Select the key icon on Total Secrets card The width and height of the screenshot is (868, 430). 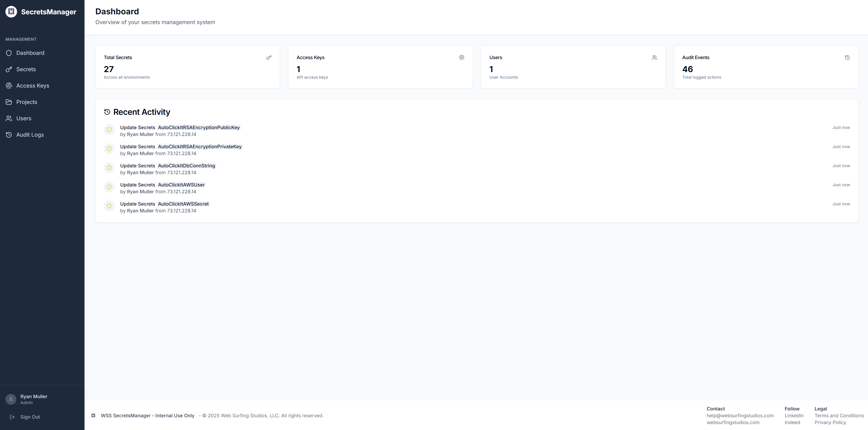(x=269, y=58)
